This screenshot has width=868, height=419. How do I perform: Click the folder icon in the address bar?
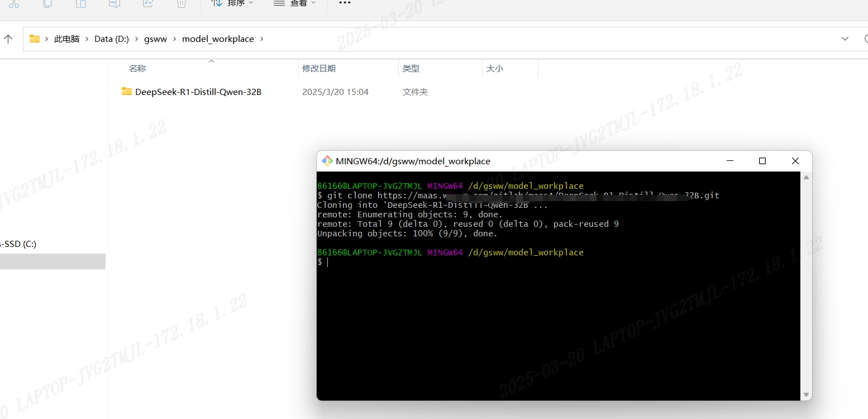pyautogui.click(x=35, y=39)
